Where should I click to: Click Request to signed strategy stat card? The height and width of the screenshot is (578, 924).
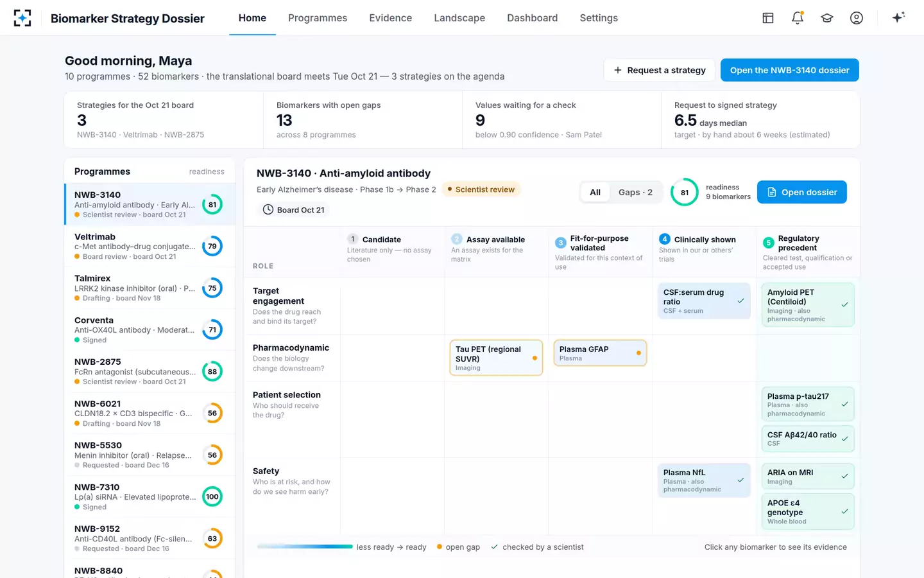pos(760,120)
